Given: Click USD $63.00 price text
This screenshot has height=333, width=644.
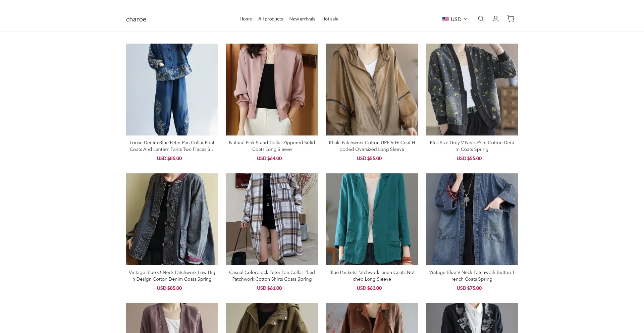Looking at the screenshot, I should click(x=369, y=288).
